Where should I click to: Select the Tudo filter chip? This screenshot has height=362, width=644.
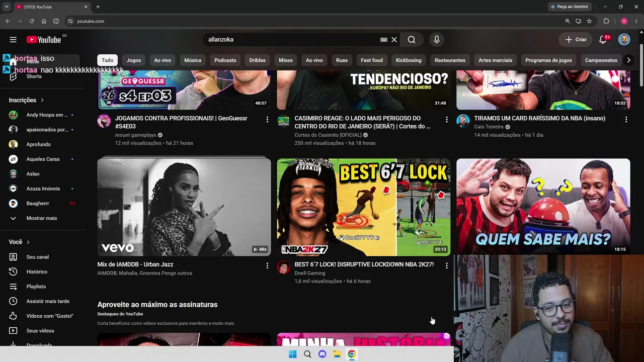[x=108, y=60]
